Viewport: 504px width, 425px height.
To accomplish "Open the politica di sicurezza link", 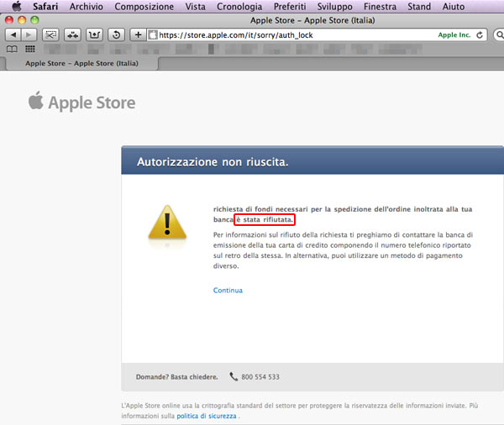I will (x=207, y=416).
